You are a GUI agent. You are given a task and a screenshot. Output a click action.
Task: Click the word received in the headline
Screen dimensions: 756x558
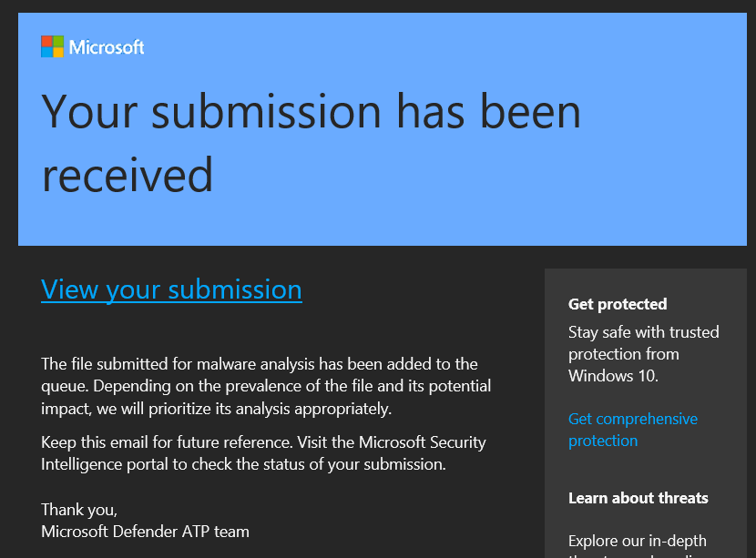click(x=128, y=174)
